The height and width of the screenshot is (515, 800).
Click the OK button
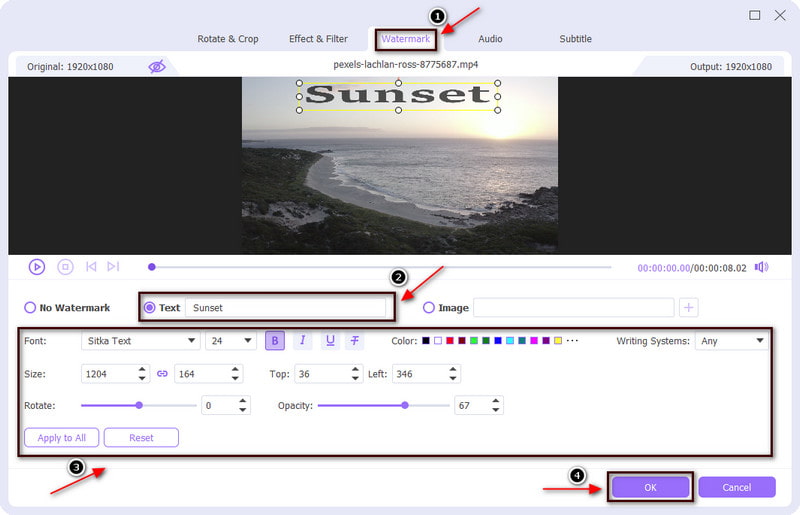coord(650,487)
